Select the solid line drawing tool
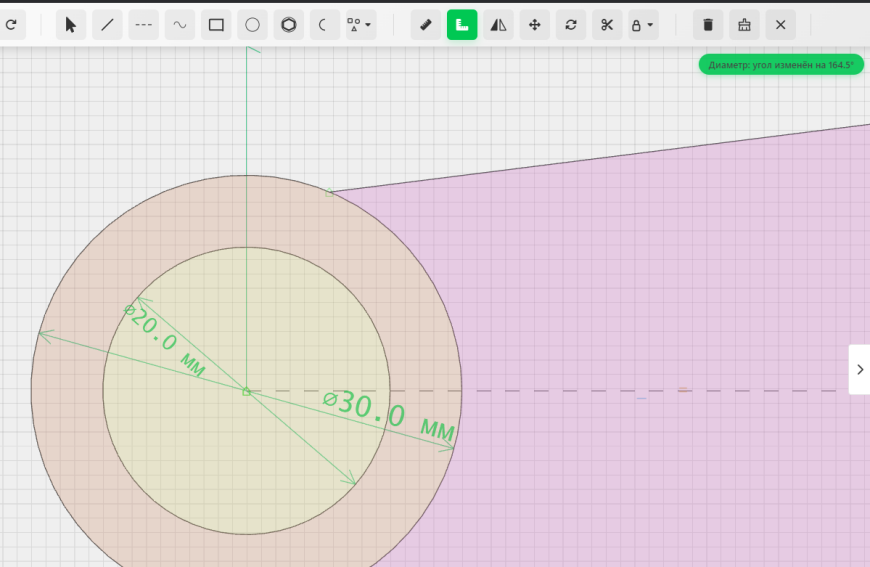Screen dimensions: 870x567 pyautogui.click(x=107, y=25)
